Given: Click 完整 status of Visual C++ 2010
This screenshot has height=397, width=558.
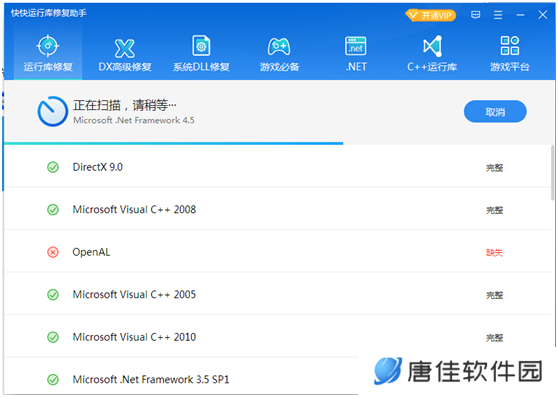Looking at the screenshot, I should (x=494, y=338).
